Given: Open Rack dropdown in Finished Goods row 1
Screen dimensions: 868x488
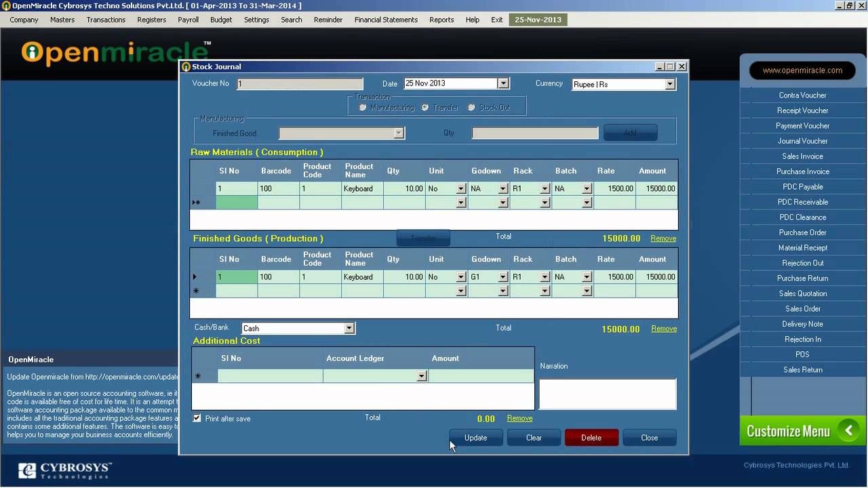Looking at the screenshot, I should [x=545, y=277].
